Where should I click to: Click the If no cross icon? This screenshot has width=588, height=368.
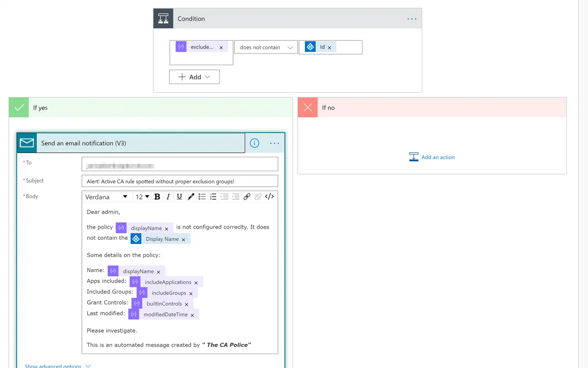pyautogui.click(x=308, y=108)
